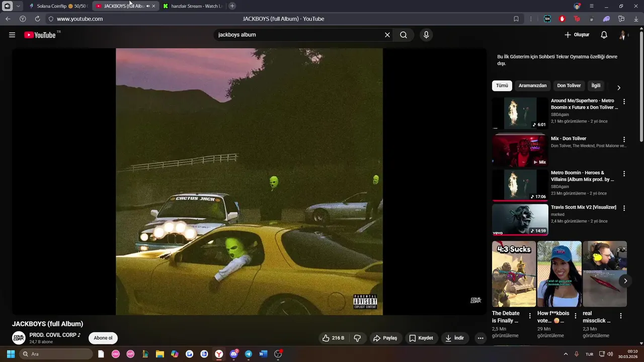The image size is (644, 362).
Task: Click the video player album art
Action: click(249, 182)
